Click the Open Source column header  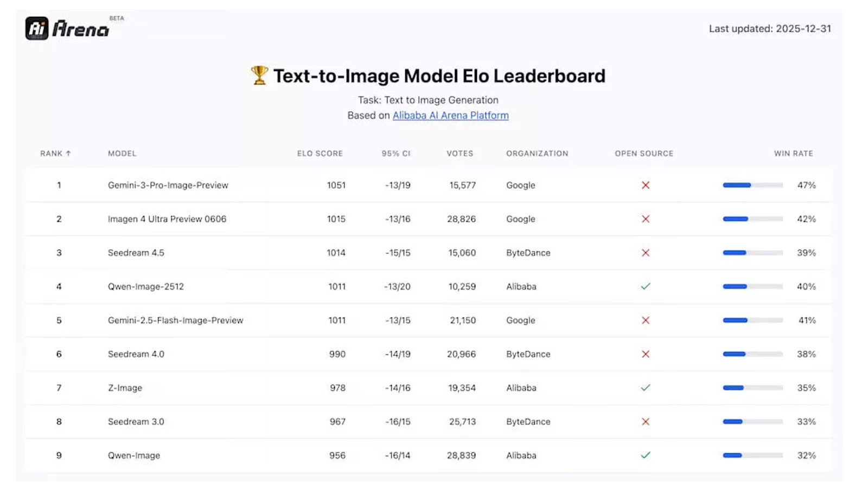click(644, 153)
